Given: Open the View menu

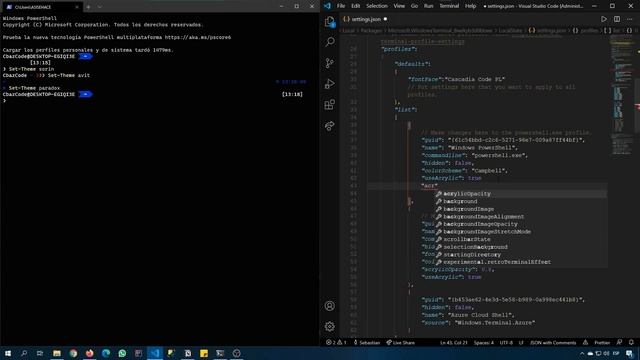Looking at the screenshot, I should [399, 6].
